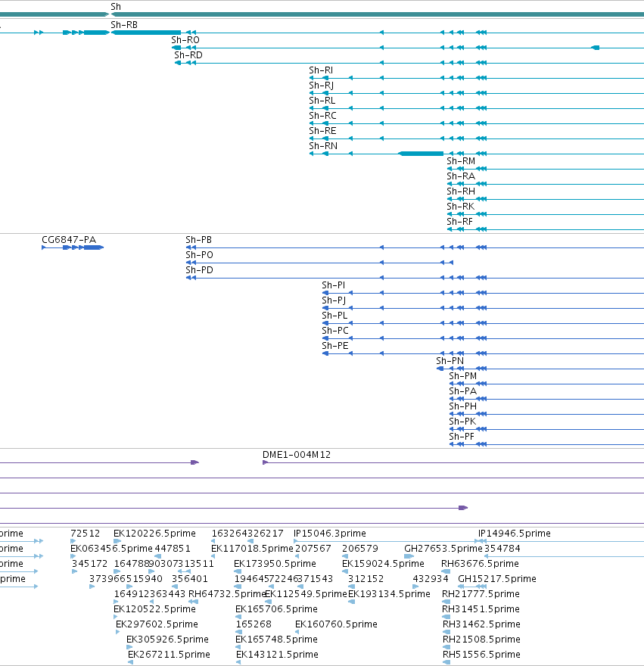Select the GH15217.5prime EST label
644x666 pixels.
point(497,579)
